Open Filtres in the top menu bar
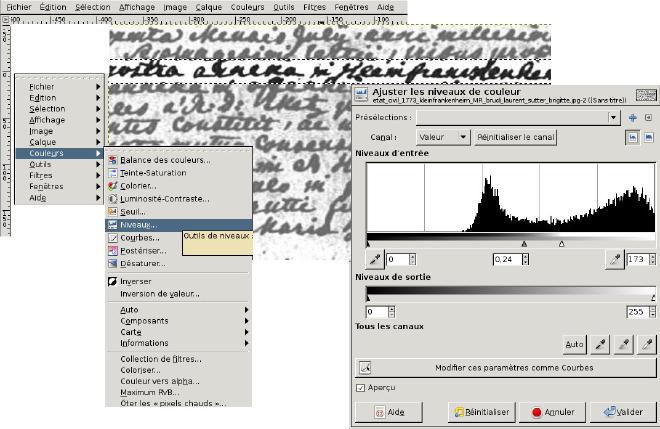The image size is (660, 429). click(314, 7)
